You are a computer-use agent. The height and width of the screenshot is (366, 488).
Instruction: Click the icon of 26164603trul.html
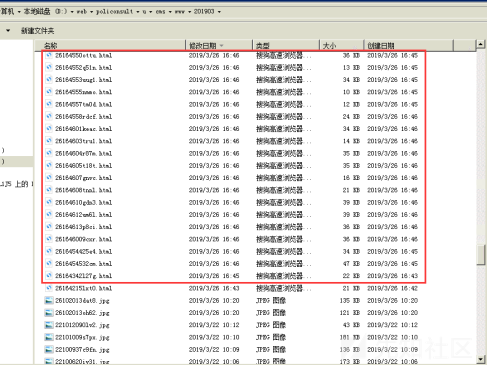[49, 141]
